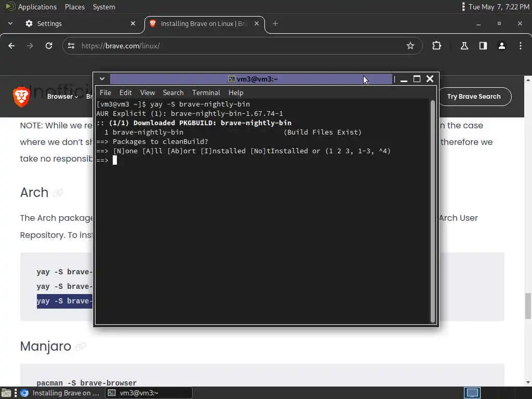Open the Places menu in top panel
The width and height of the screenshot is (532, 399).
tap(75, 7)
